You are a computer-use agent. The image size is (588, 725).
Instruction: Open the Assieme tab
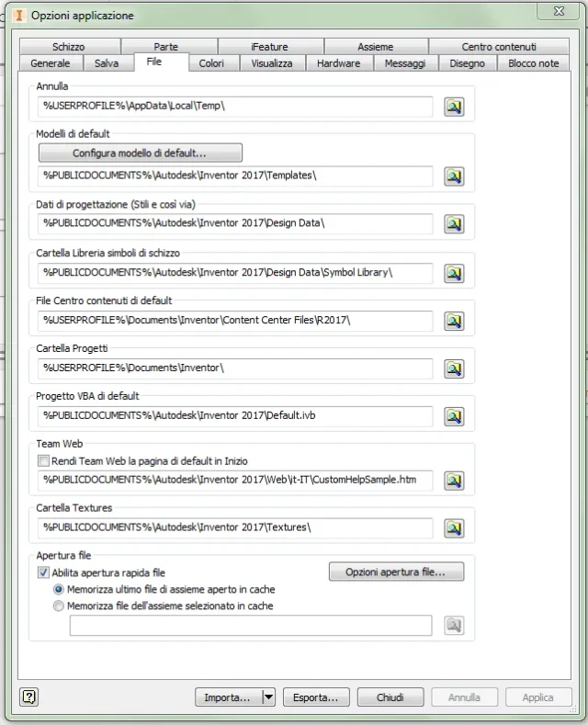click(x=376, y=47)
